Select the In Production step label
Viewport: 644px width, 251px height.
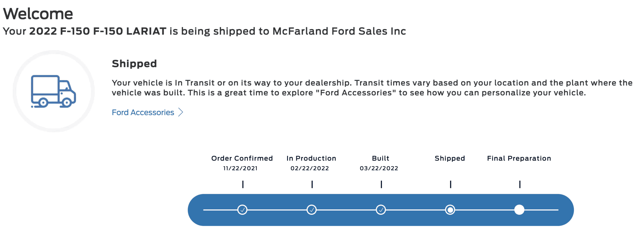(311, 158)
